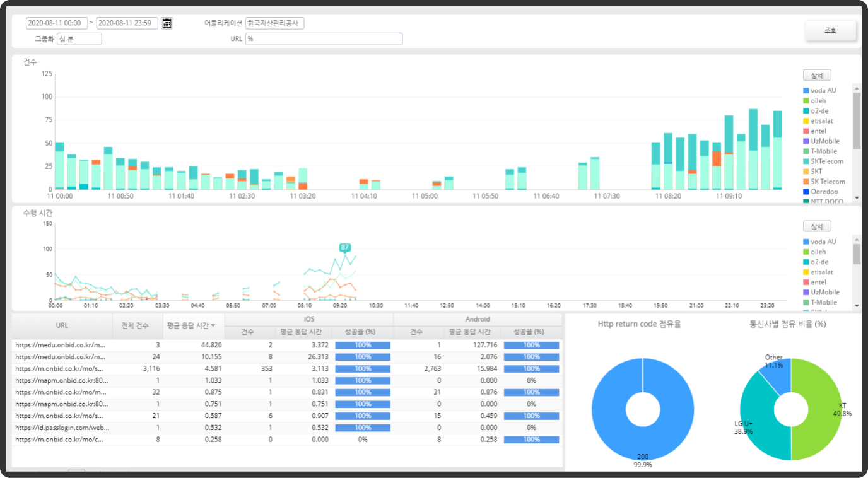Click the start date field 2020-08-11 00:00
The width and height of the screenshot is (868, 478).
point(57,23)
